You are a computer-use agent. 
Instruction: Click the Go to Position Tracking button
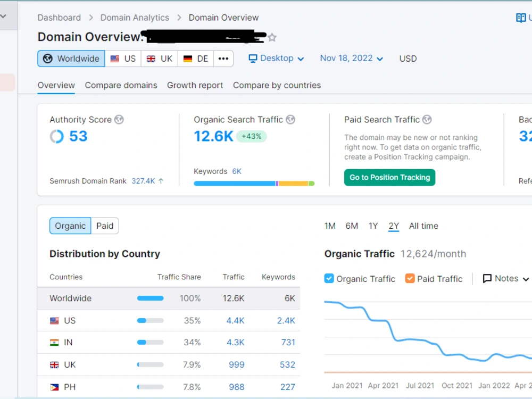click(x=389, y=178)
